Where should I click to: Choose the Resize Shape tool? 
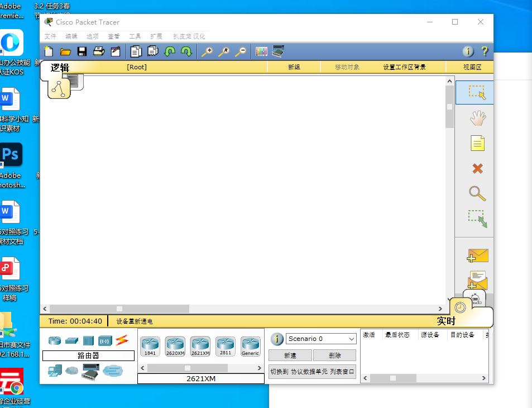click(x=478, y=219)
